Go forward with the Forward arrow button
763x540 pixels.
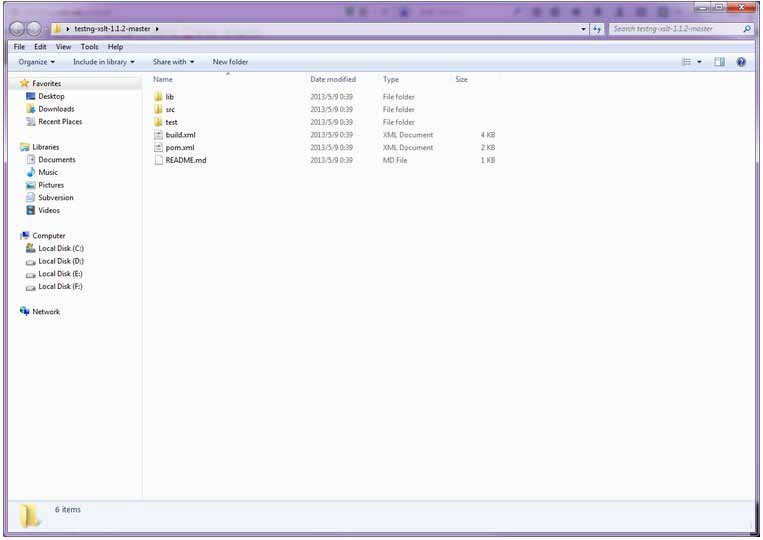(x=34, y=29)
